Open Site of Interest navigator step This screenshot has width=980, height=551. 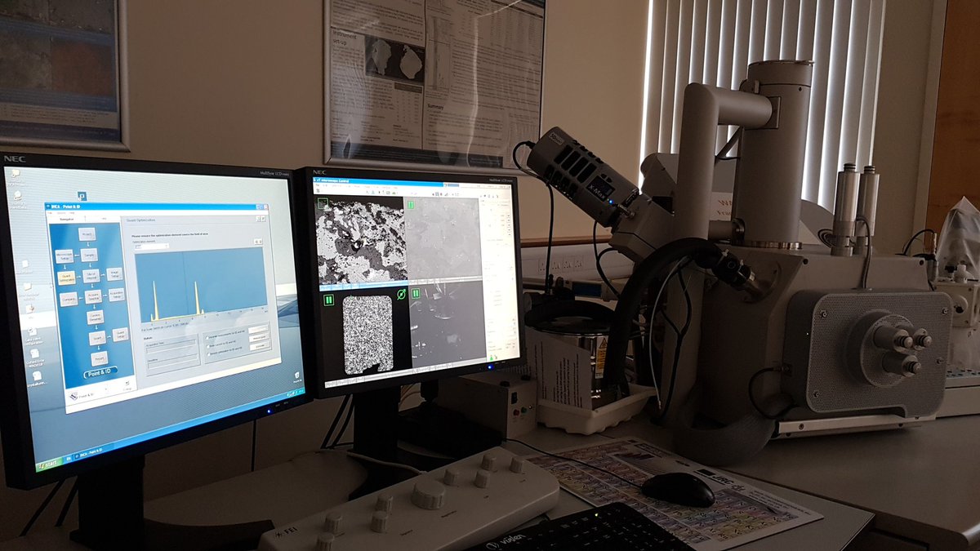click(x=91, y=276)
